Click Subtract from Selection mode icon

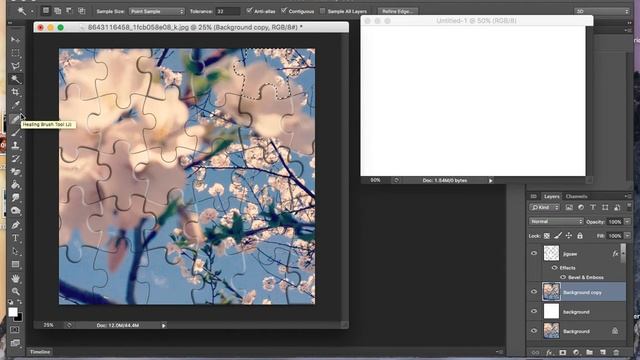point(69,11)
